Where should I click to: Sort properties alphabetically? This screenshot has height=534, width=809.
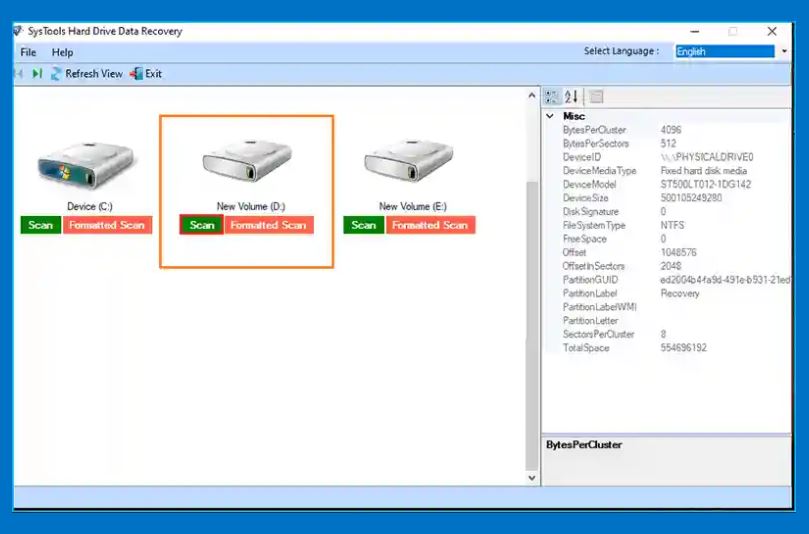click(571, 96)
